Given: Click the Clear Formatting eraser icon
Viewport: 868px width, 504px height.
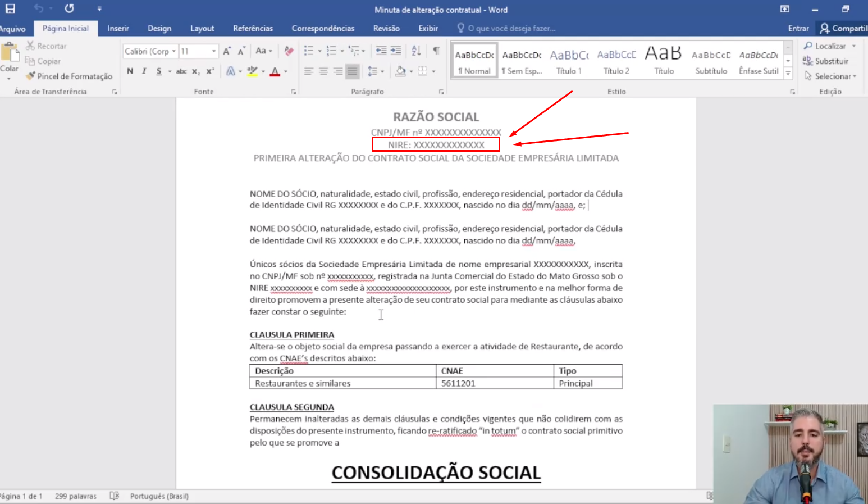Looking at the screenshot, I should pyautogui.click(x=289, y=51).
